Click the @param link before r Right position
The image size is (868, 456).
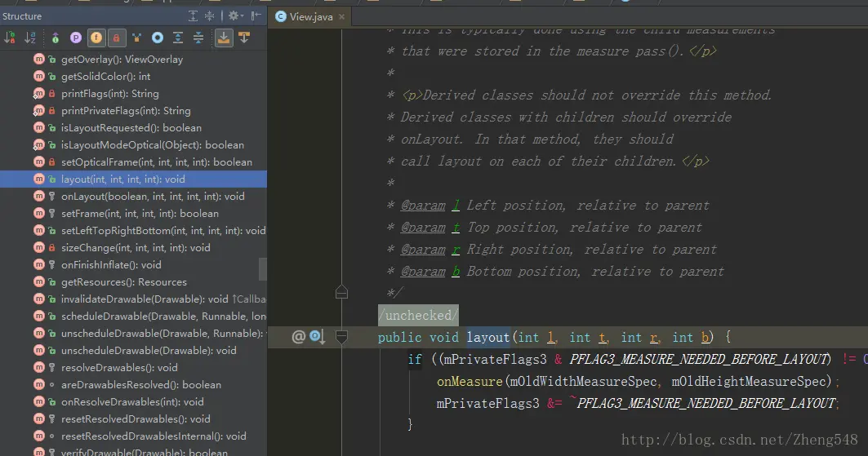pyautogui.click(x=423, y=250)
